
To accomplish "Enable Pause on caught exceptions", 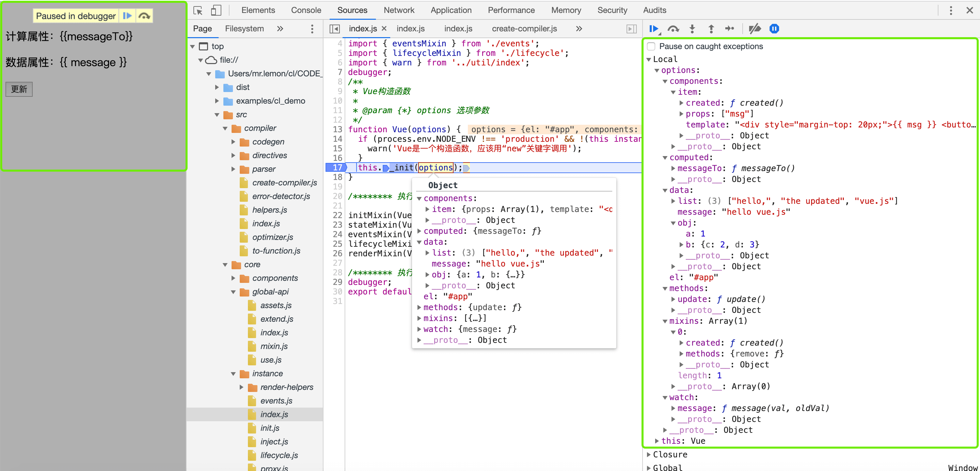I will (x=651, y=46).
